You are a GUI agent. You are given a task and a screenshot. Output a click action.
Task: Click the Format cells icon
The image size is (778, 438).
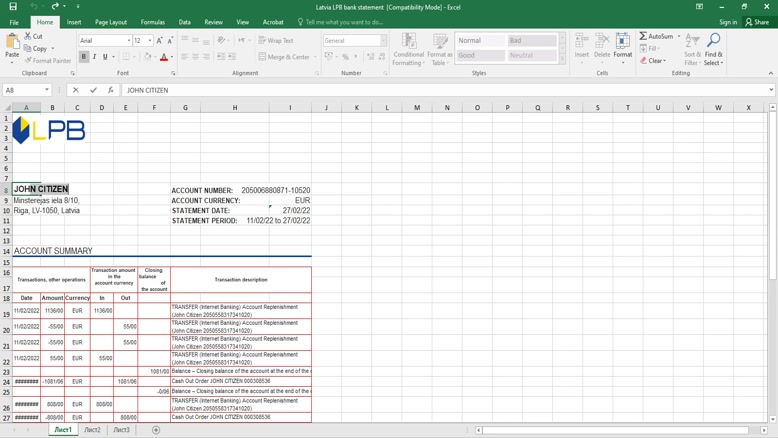click(622, 41)
